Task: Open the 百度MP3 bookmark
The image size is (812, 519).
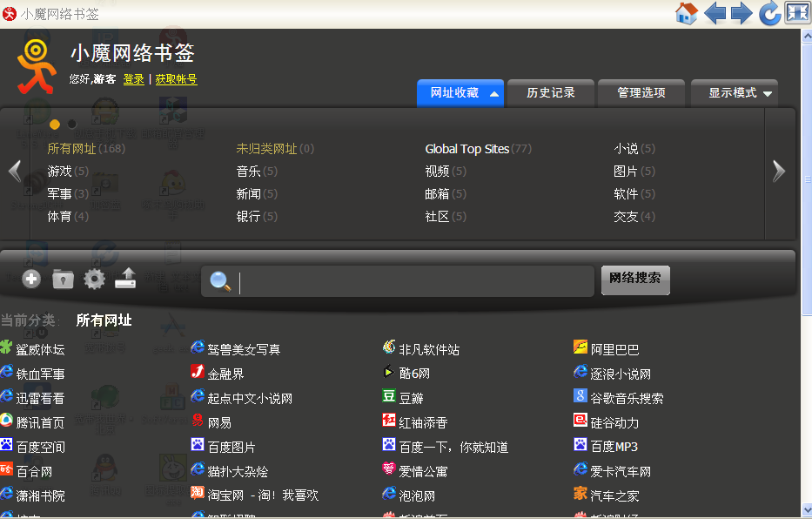Action: [614, 447]
